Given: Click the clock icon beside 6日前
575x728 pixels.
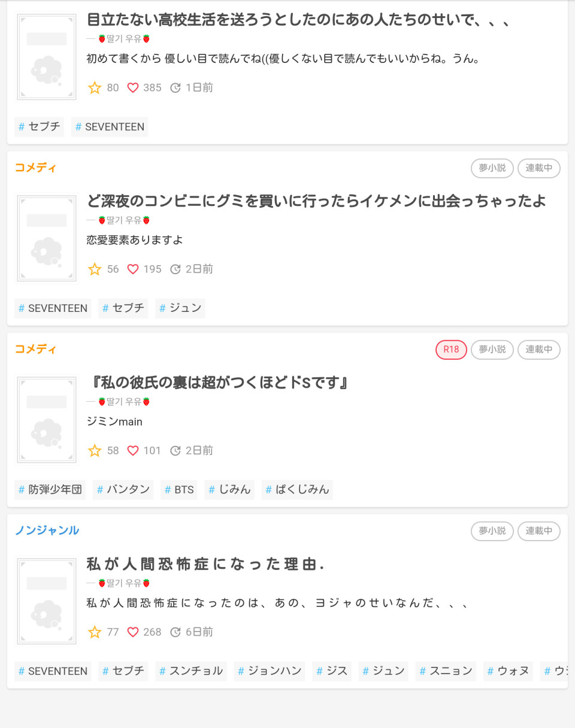Looking at the screenshot, I should (x=175, y=632).
